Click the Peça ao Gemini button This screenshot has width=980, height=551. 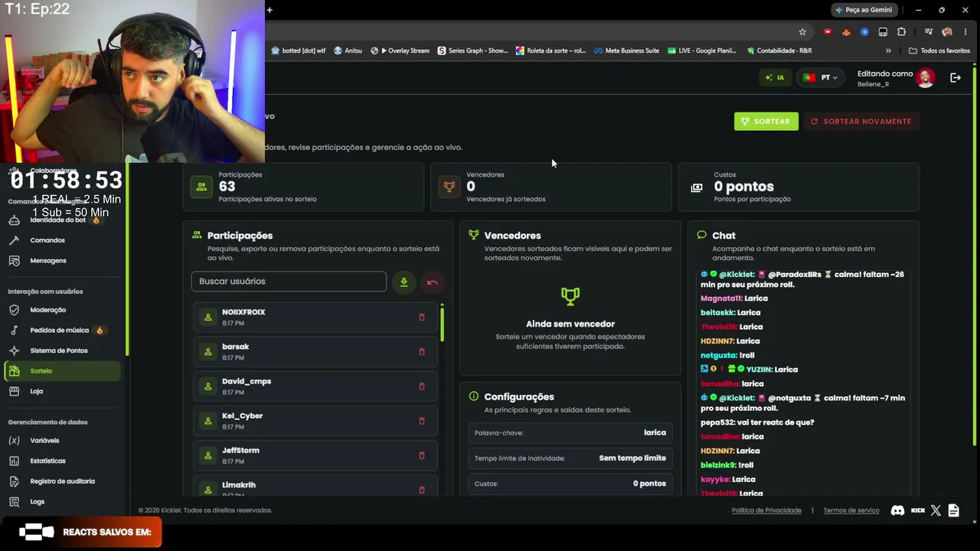coord(864,10)
